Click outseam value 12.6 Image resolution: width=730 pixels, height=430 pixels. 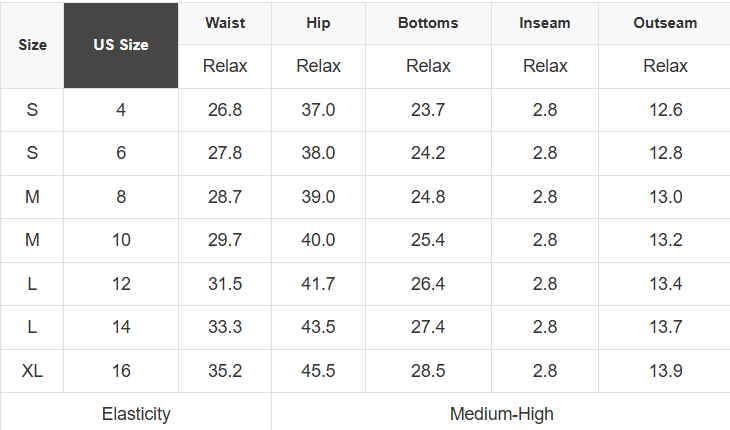tap(665, 110)
